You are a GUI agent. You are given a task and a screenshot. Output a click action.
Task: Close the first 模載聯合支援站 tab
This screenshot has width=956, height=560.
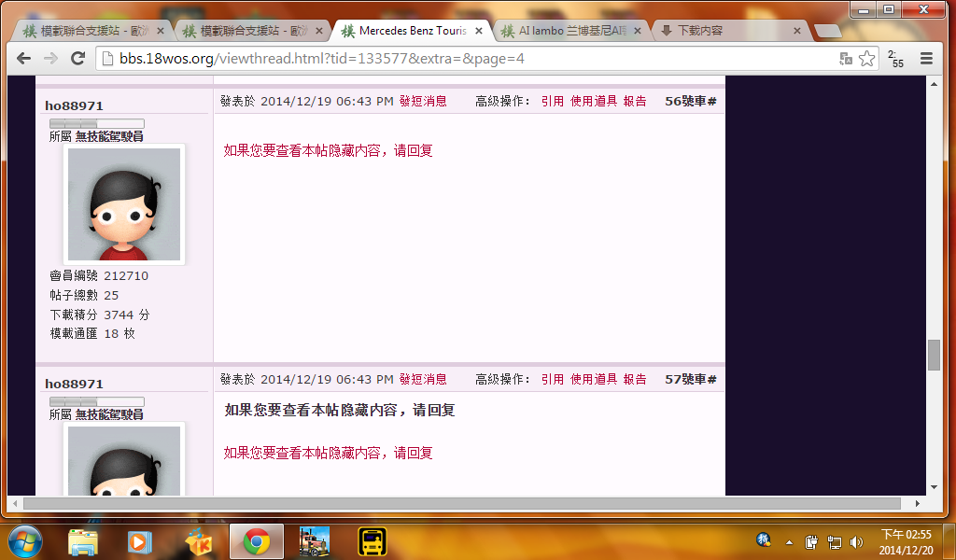point(161,31)
